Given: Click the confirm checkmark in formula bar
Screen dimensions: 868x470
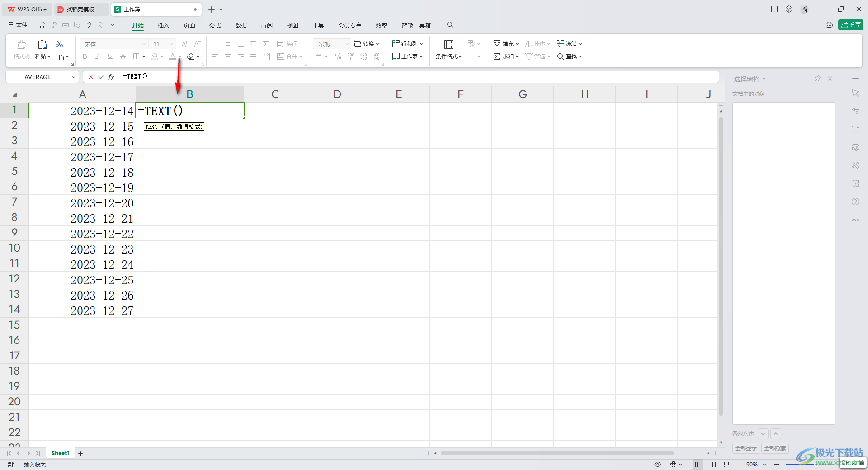Looking at the screenshot, I should tap(101, 77).
